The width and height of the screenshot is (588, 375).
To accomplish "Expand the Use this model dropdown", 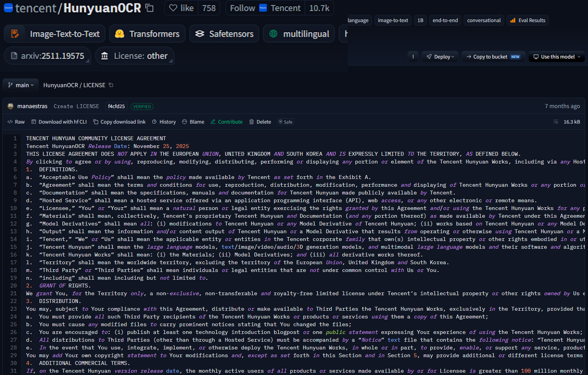I will [x=557, y=57].
